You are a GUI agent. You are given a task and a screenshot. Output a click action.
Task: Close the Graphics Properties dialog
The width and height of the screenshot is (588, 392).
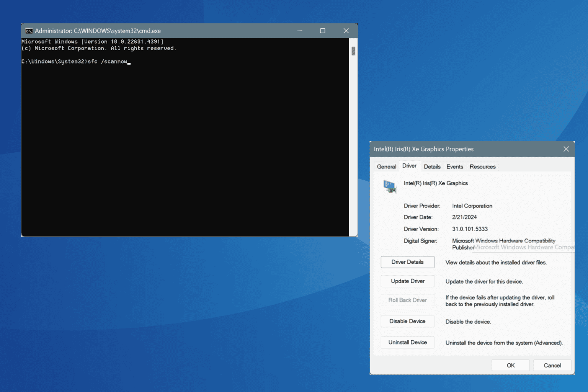[566, 149]
